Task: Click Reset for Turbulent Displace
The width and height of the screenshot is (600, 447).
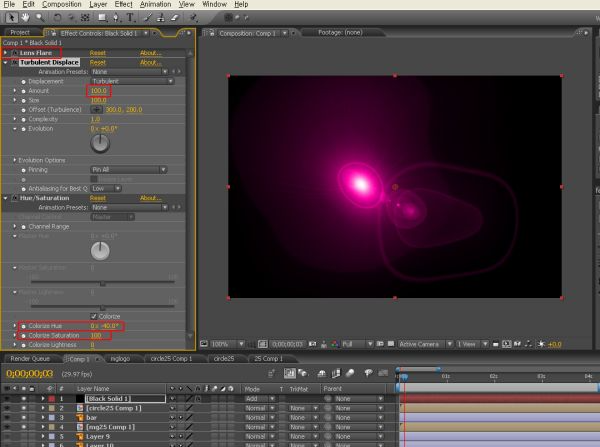Action: [98, 62]
